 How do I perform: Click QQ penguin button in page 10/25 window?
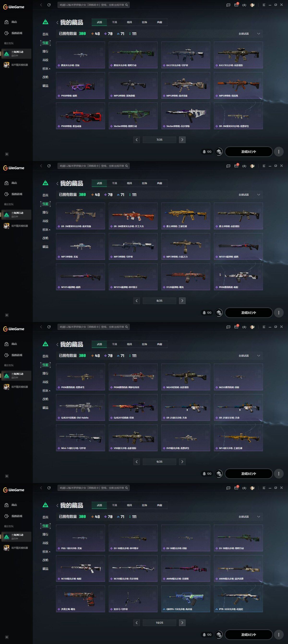pyautogui.click(x=207, y=634)
